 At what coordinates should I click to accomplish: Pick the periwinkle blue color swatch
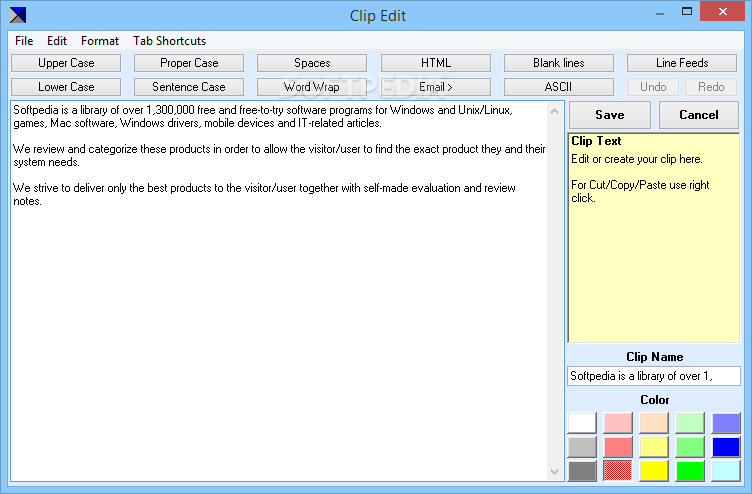pyautogui.click(x=726, y=423)
